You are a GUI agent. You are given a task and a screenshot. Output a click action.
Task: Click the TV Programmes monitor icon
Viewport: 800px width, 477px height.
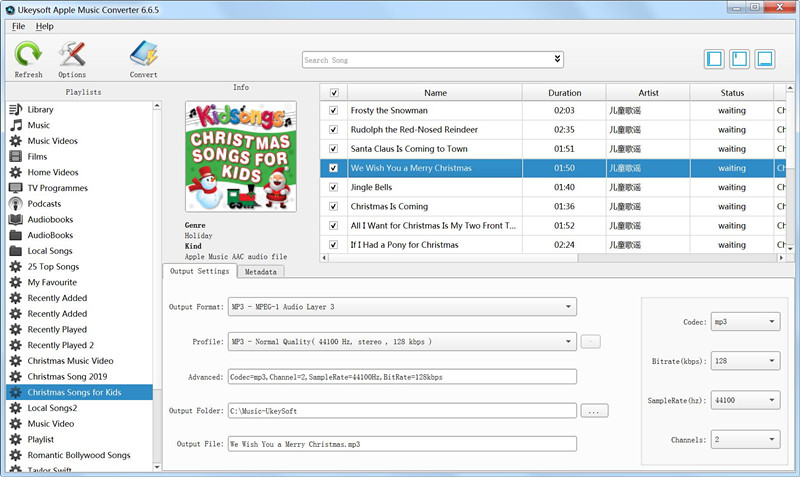(16, 188)
